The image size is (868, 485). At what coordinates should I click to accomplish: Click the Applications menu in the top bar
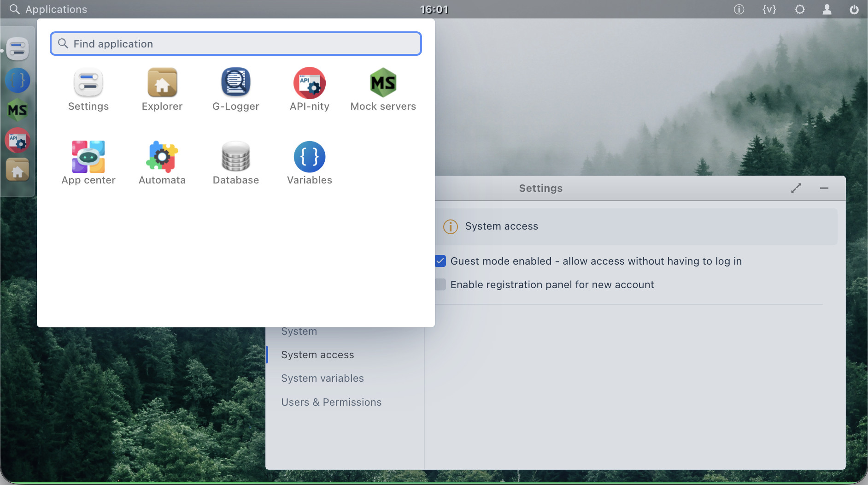point(48,9)
